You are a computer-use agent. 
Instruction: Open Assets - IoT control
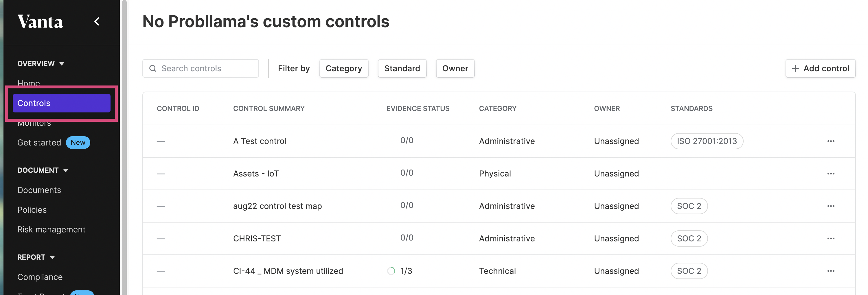[x=256, y=174]
